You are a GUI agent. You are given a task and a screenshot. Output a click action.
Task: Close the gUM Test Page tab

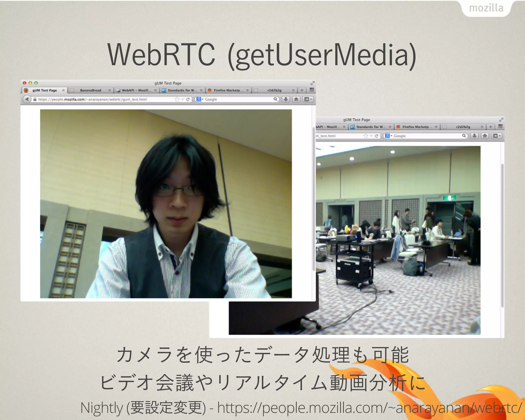point(63,90)
